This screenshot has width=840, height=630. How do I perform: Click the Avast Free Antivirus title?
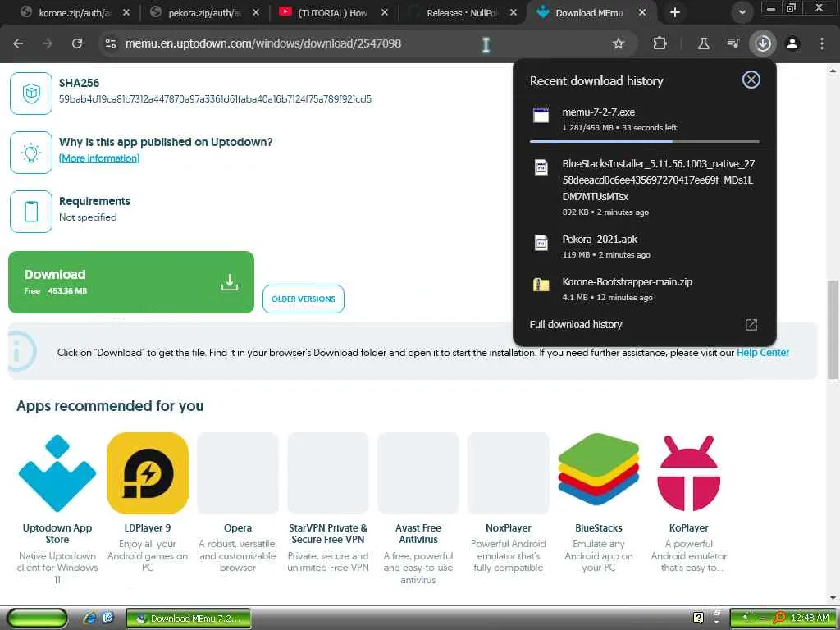[x=418, y=533]
